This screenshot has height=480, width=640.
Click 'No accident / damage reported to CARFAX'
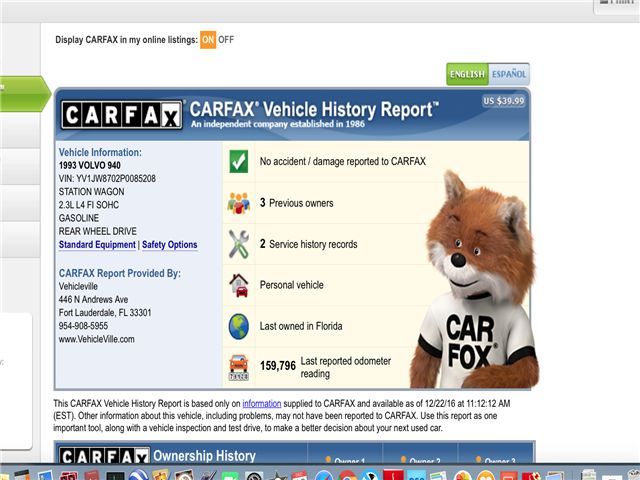(x=343, y=162)
